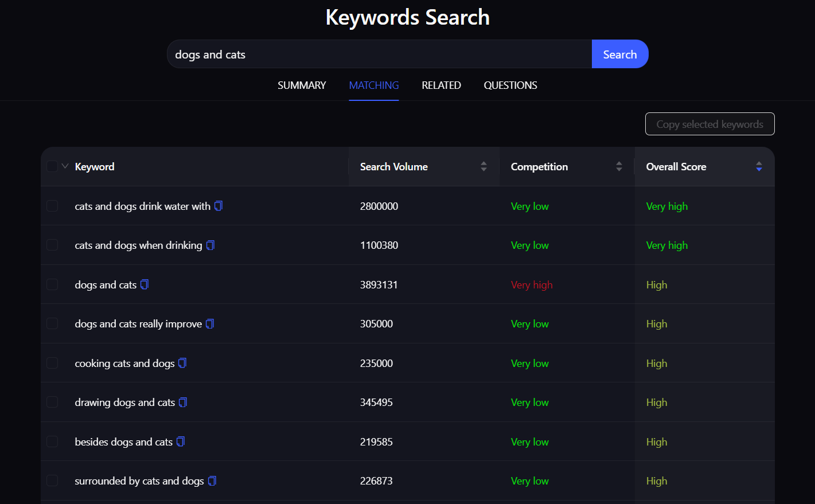
Task: Click 'Very low' competition for 305000 row
Action: pyautogui.click(x=530, y=324)
